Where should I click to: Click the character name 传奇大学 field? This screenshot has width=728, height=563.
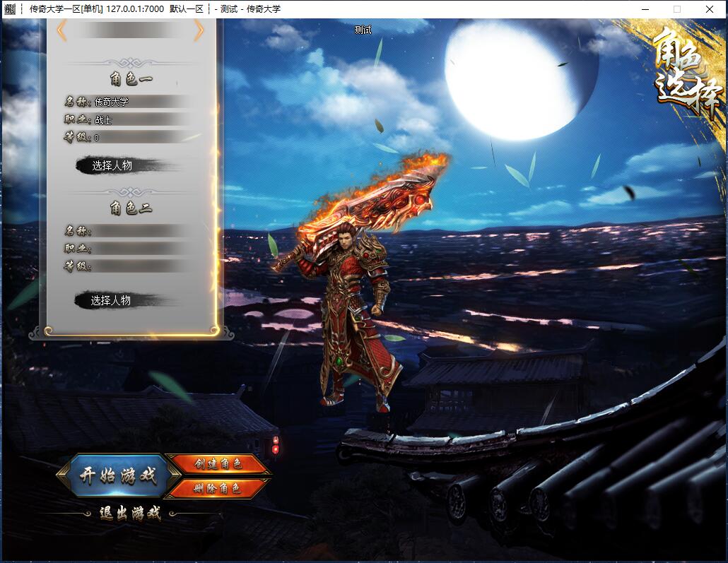tap(141, 102)
